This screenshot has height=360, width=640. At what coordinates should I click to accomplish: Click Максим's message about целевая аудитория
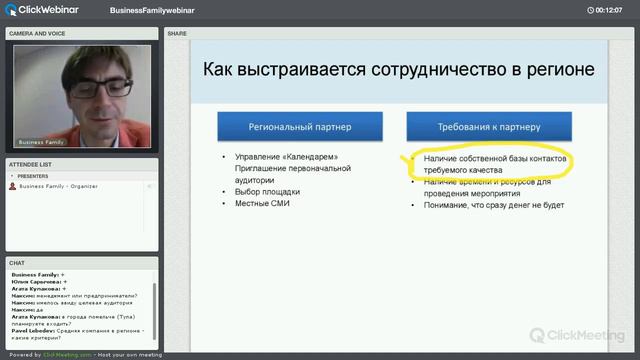(x=72, y=303)
